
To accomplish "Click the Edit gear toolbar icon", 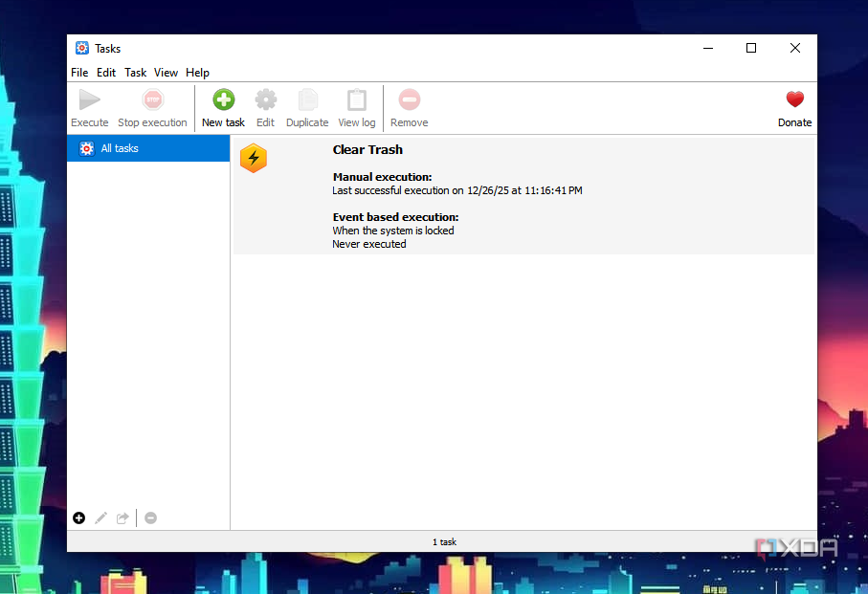I will [x=265, y=100].
